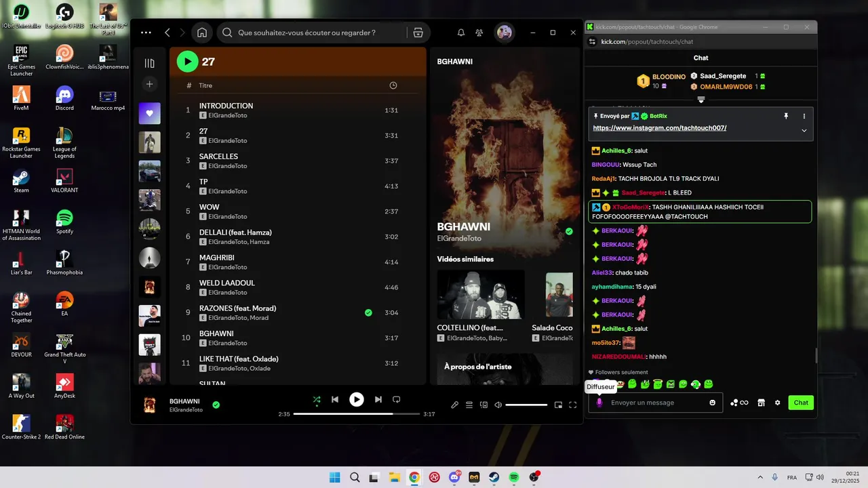Open the Morad artist link under RAZONES
This screenshot has height=488, width=868.
[x=259, y=318]
